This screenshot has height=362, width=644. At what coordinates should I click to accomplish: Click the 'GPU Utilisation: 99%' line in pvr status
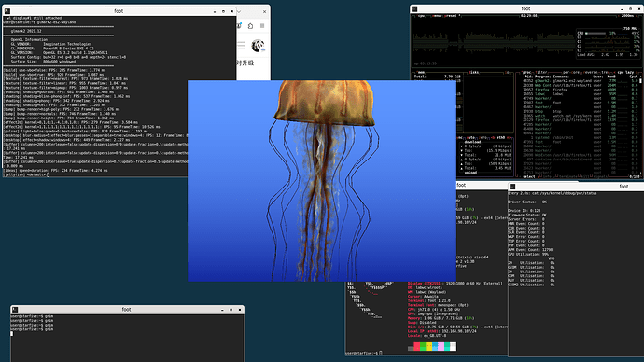pos(528,254)
